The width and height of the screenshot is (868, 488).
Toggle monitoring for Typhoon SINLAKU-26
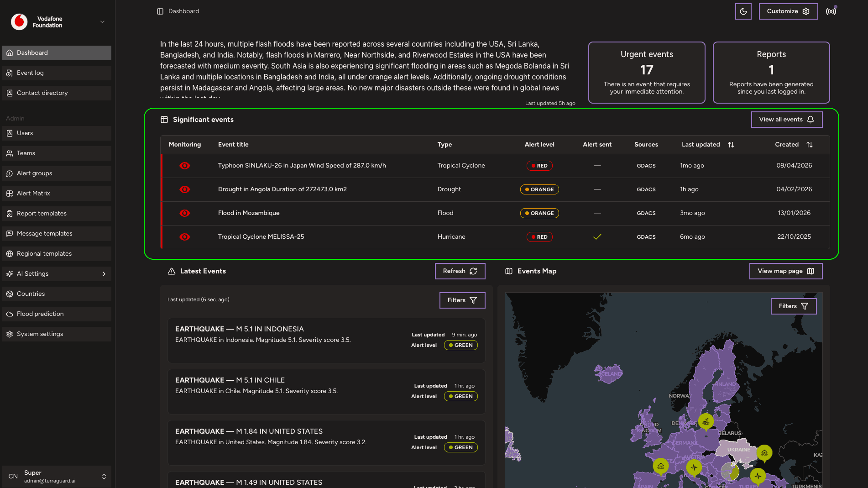tap(185, 166)
